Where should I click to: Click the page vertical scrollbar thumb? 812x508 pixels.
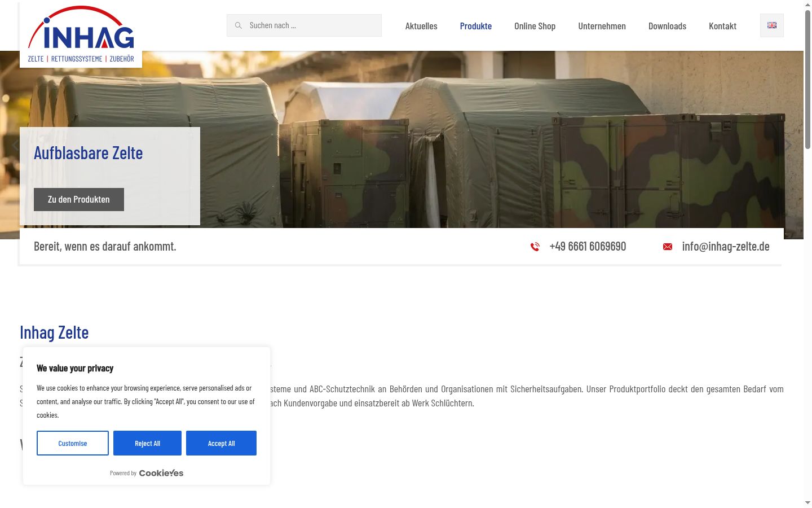click(807, 79)
